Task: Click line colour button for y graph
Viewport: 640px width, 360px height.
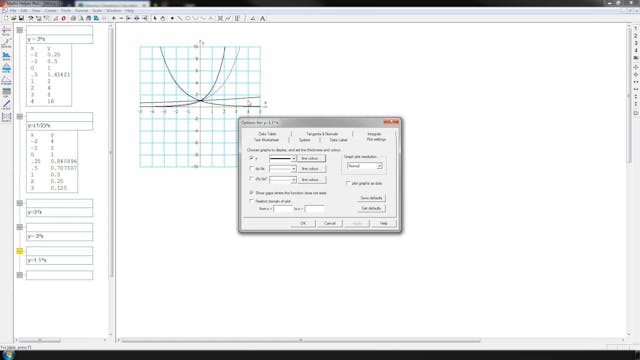Action: pyautogui.click(x=311, y=158)
